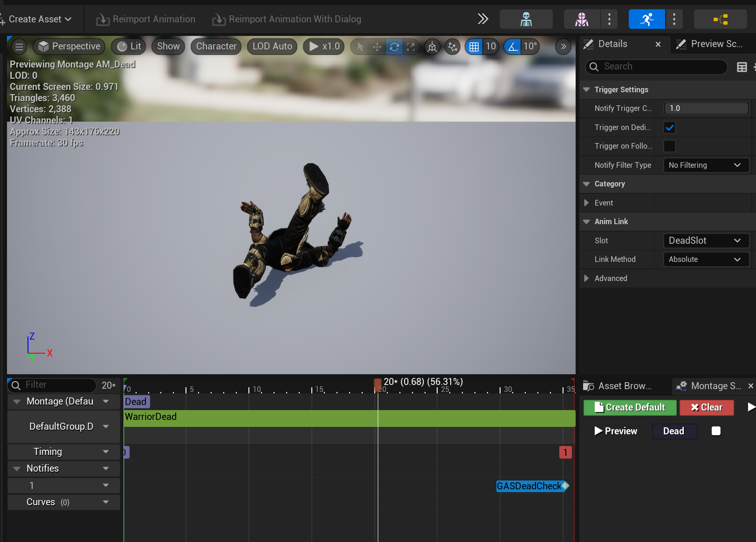This screenshot has height=542, width=756.
Task: Open Details property matrix view icon
Action: [x=742, y=67]
